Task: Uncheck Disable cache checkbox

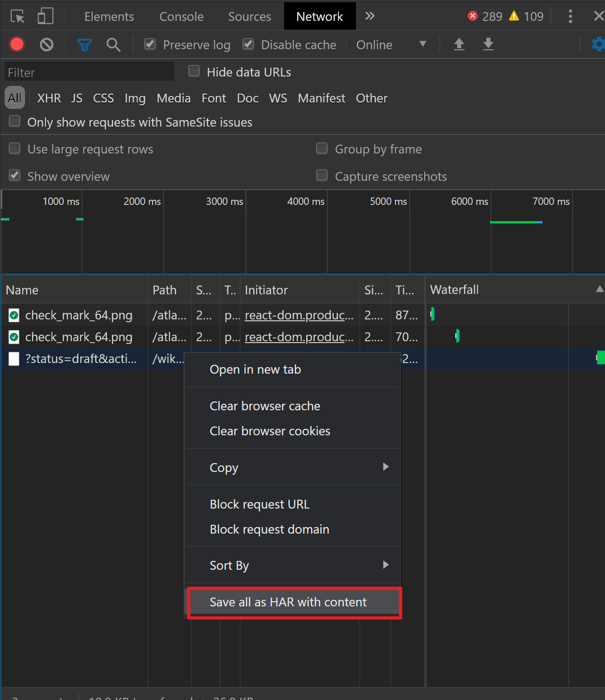Action: click(x=248, y=44)
